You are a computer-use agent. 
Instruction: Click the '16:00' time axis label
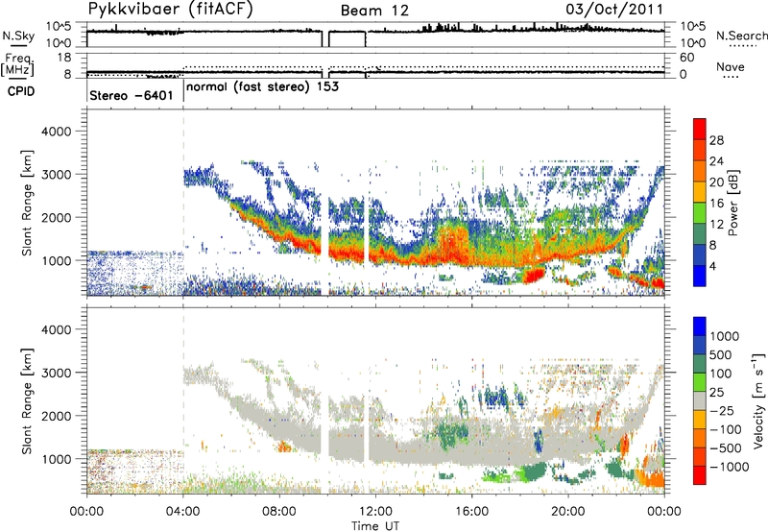pyautogui.click(x=471, y=512)
